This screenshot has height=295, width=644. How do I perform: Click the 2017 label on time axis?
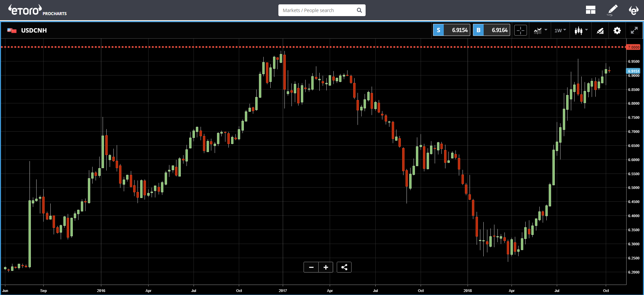pyautogui.click(x=283, y=291)
